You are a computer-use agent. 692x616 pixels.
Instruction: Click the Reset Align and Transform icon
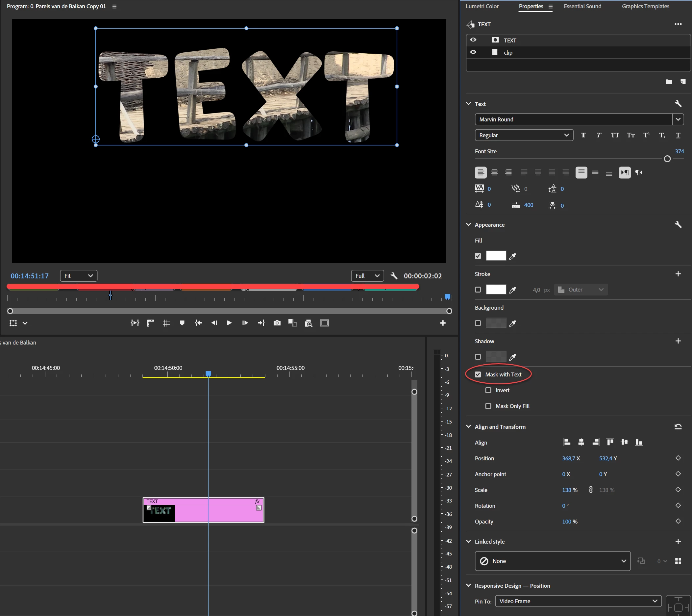tap(678, 427)
